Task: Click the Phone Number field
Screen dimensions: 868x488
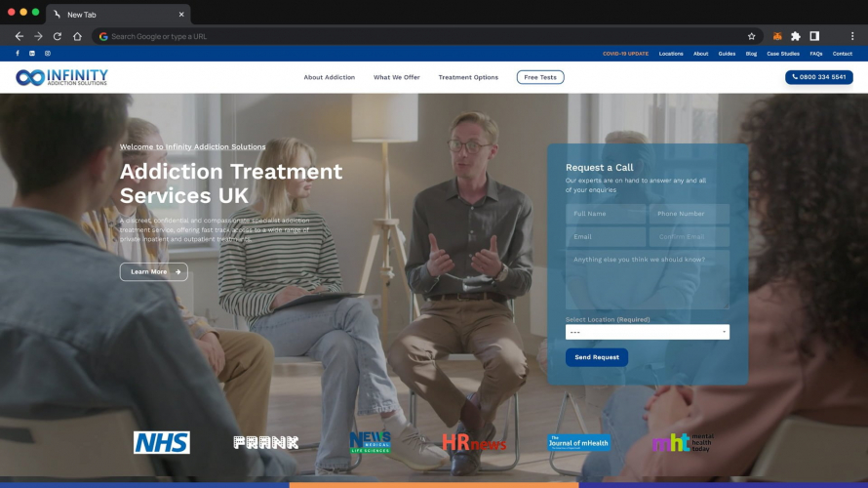Action: (690, 214)
